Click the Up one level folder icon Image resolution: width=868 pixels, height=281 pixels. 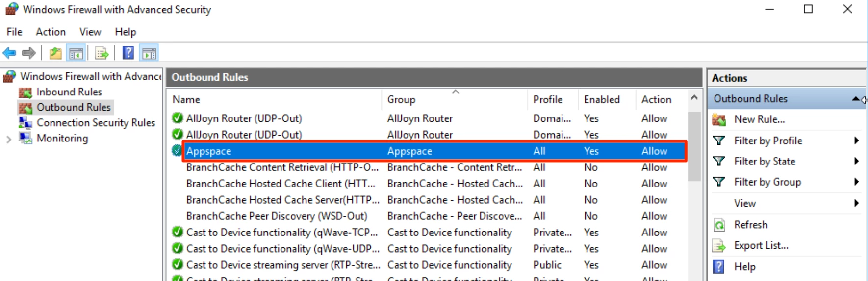(x=55, y=53)
